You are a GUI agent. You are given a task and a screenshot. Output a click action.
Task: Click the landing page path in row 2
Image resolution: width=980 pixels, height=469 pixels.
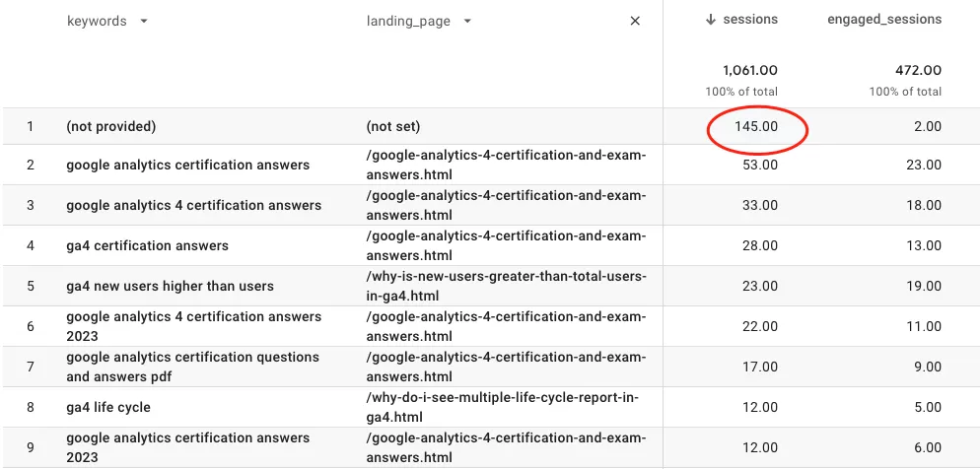tap(506, 165)
